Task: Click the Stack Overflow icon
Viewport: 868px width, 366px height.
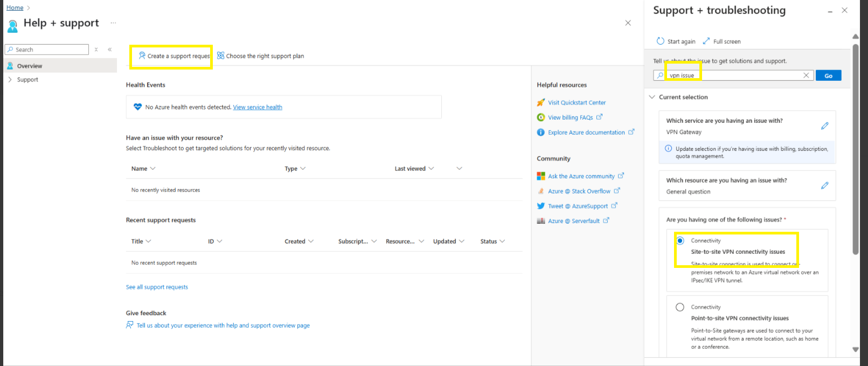Action: [541, 191]
